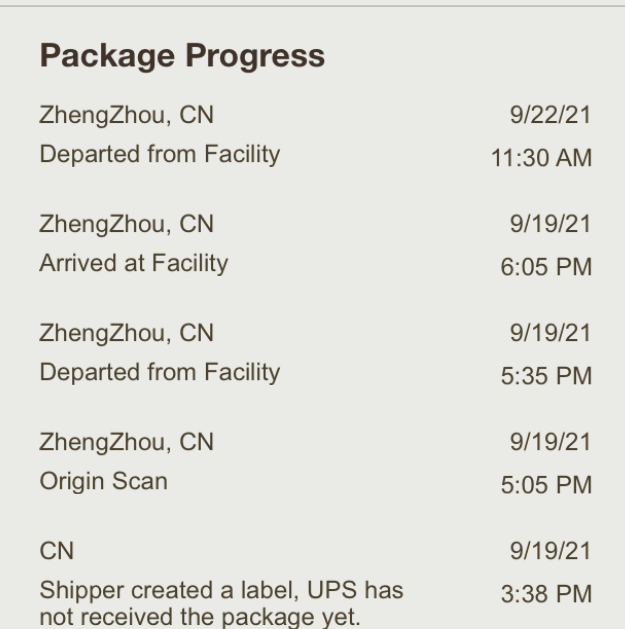Image resolution: width=625 pixels, height=629 pixels.
Task: Click the Package Progress heading
Action: click(x=182, y=57)
